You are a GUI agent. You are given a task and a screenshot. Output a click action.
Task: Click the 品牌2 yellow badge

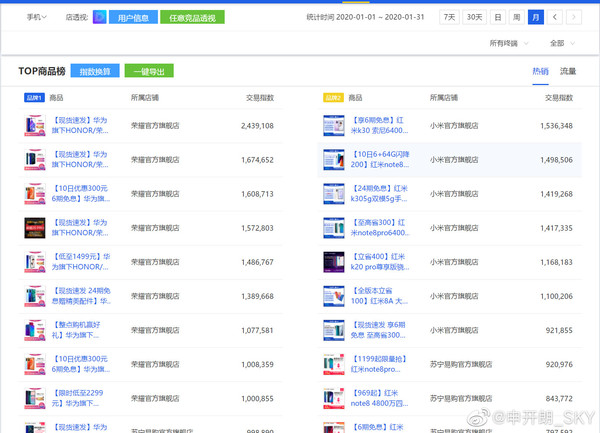[333, 98]
